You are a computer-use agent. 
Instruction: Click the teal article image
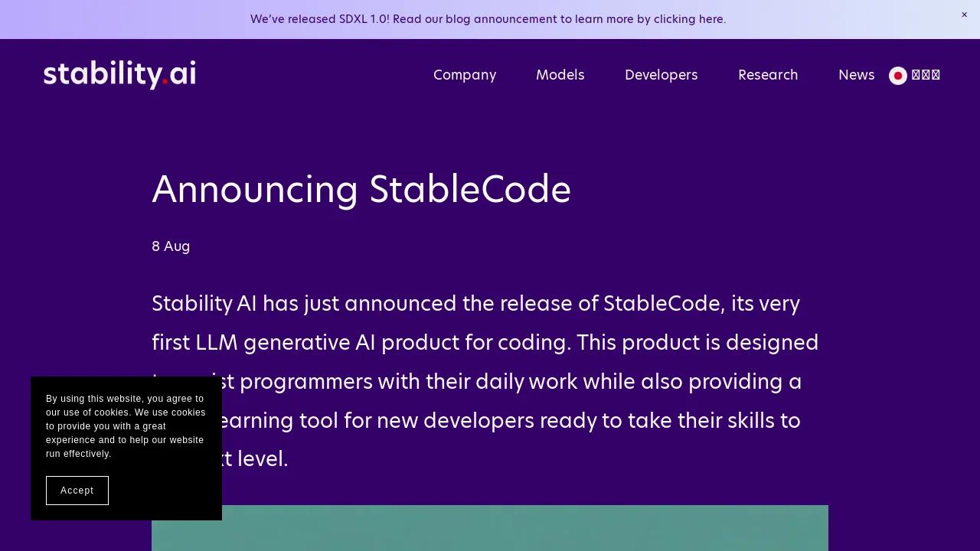(x=490, y=528)
